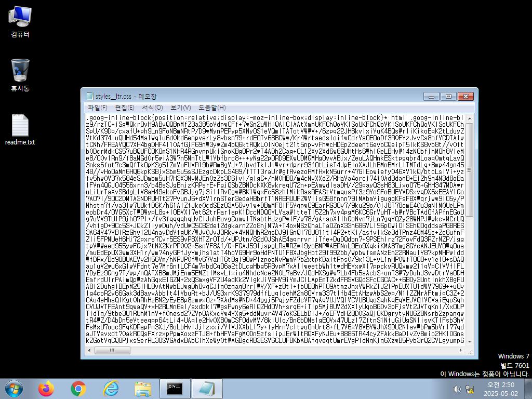Open the 도움말(H) menu
The height and width of the screenshot is (399, 532).
212,108
